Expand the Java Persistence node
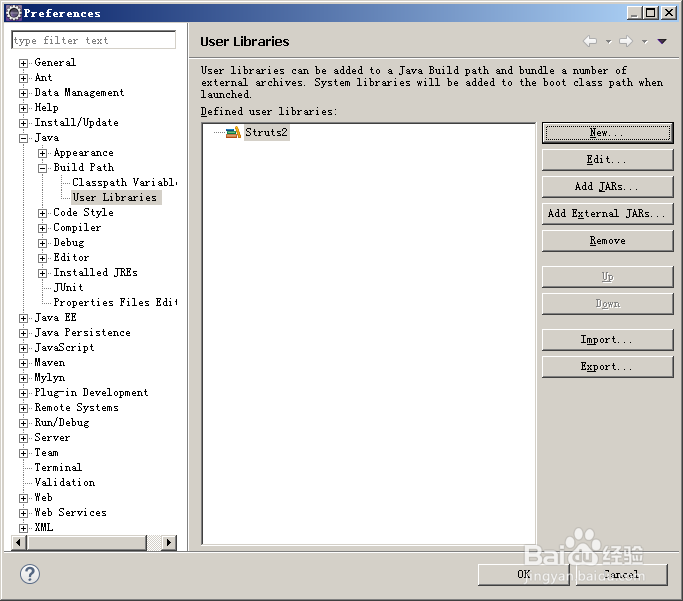The height and width of the screenshot is (601, 683). click(x=24, y=334)
